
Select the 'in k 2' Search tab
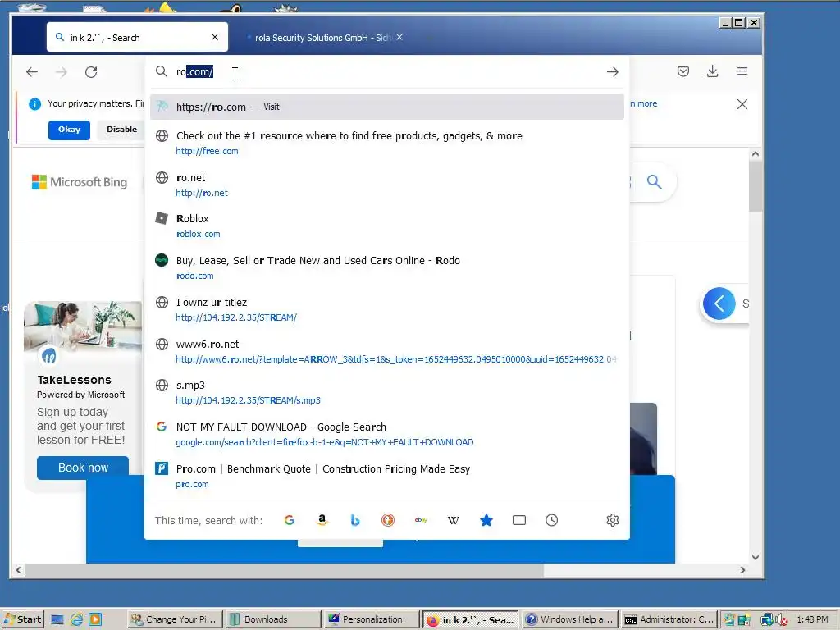[x=137, y=37]
